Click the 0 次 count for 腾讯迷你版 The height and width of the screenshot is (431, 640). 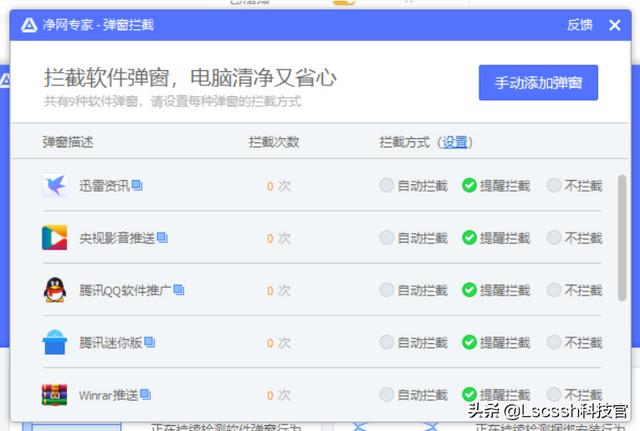click(279, 343)
